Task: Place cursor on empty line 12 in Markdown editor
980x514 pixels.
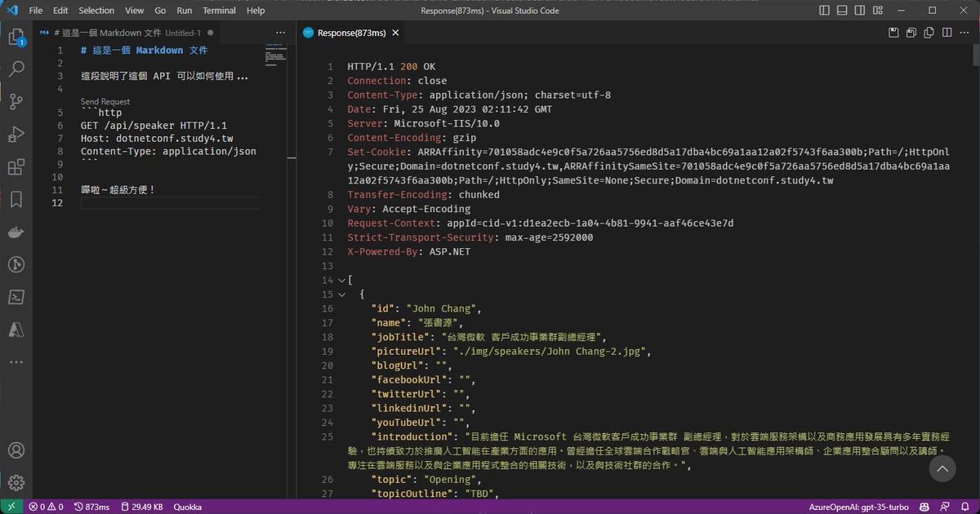Action: 170,203
